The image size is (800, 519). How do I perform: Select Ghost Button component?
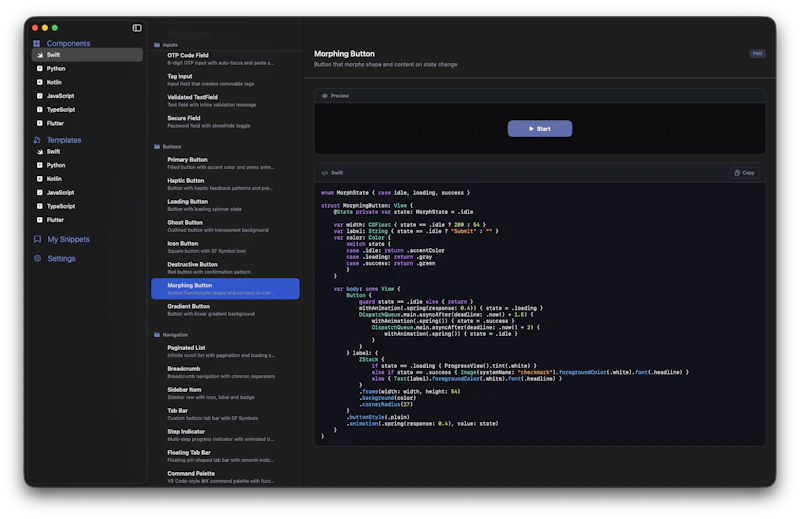click(226, 226)
